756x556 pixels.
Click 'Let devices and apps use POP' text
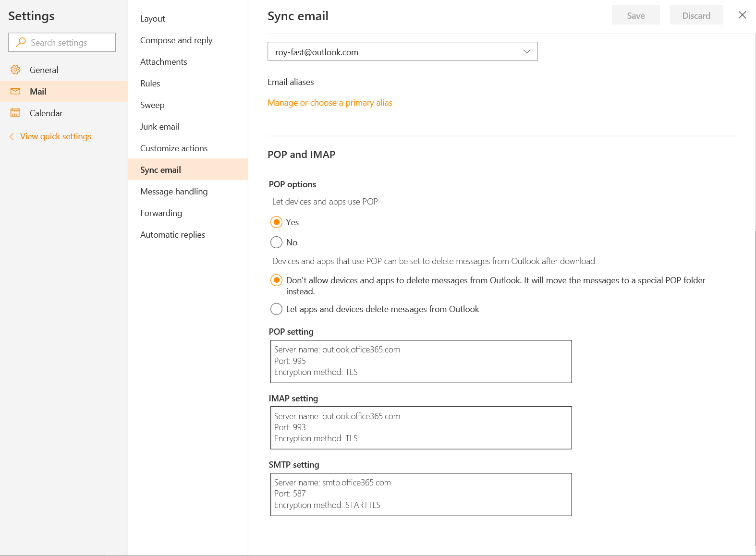325,202
